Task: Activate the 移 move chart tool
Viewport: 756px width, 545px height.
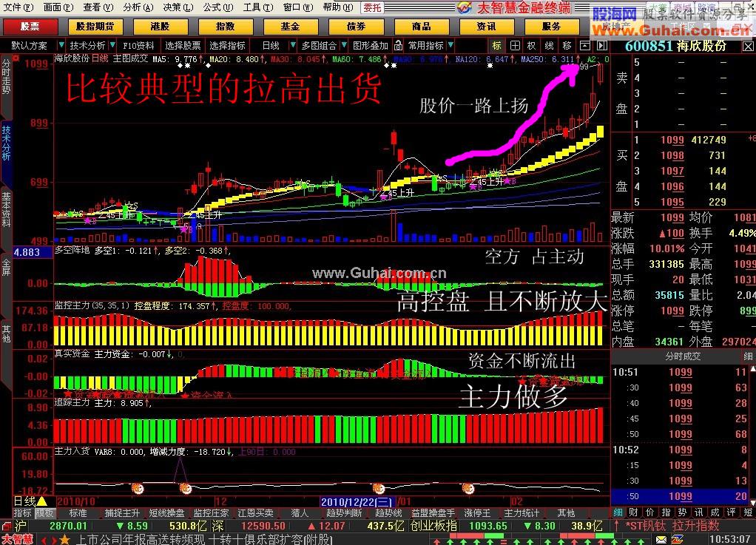Action: pos(567,46)
